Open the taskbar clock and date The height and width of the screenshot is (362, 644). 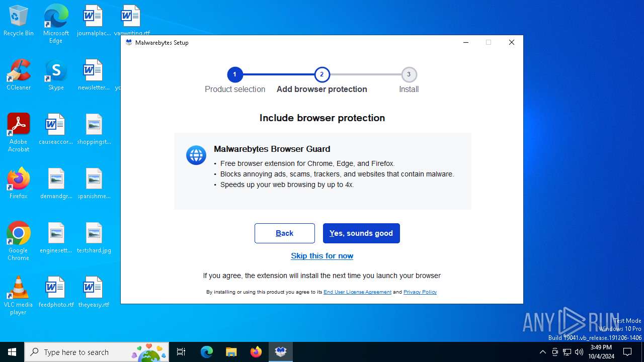click(x=601, y=352)
